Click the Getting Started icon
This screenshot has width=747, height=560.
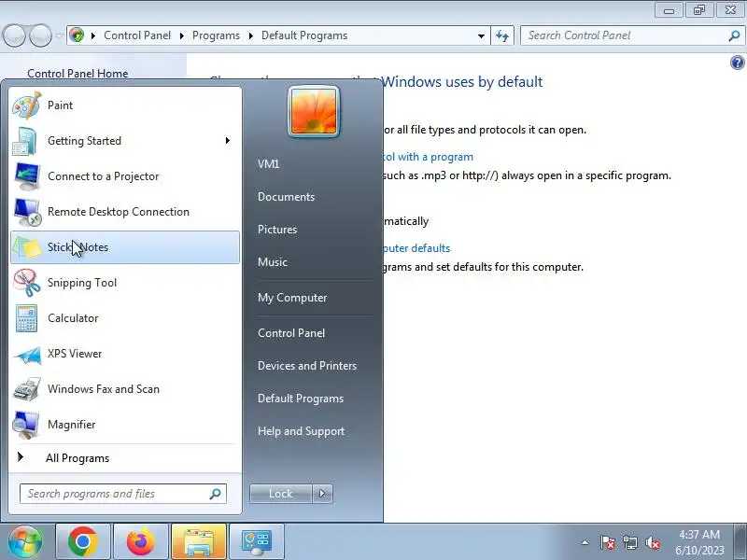[25, 141]
